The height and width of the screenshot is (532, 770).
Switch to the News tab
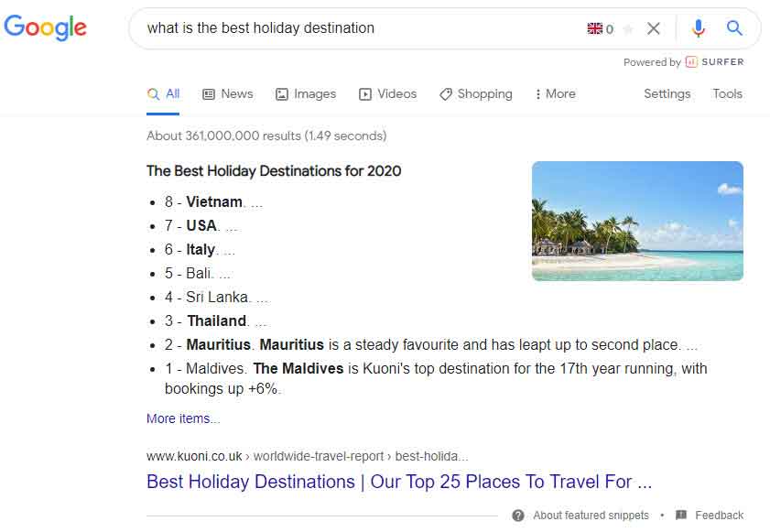pyautogui.click(x=227, y=93)
